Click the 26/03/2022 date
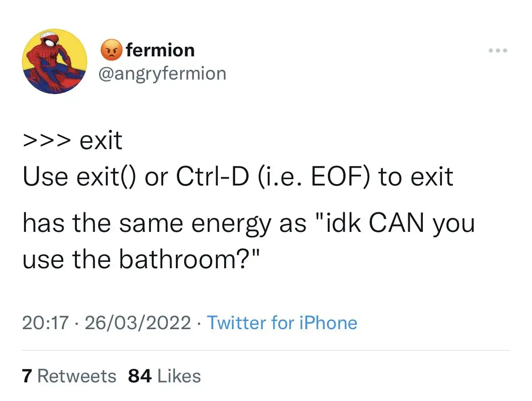The width and height of the screenshot is (532, 401). point(138,323)
